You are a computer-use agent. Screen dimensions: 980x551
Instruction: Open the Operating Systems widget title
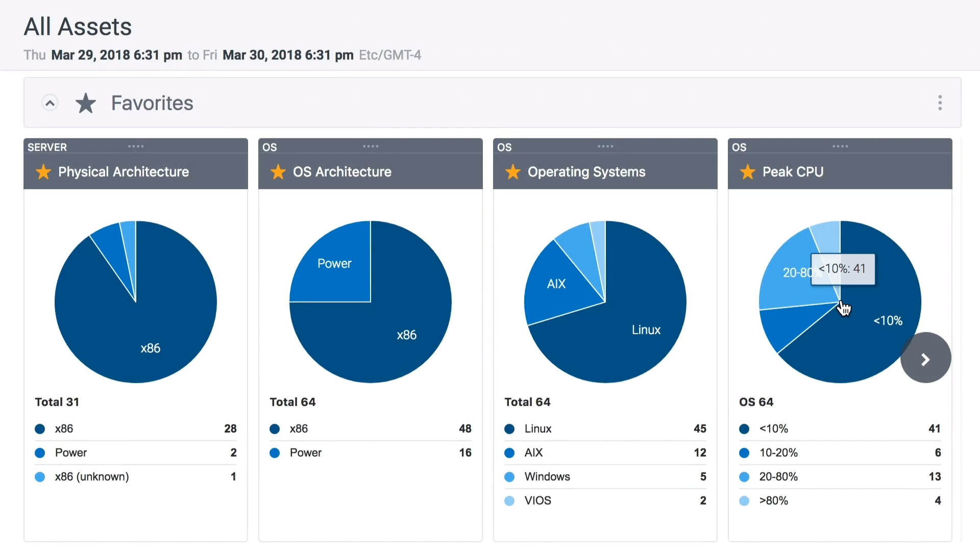[586, 172]
